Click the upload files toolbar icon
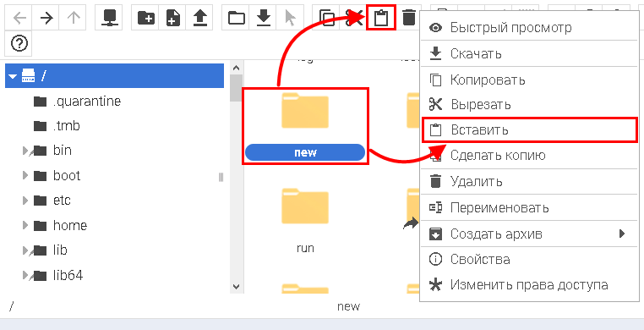The width and height of the screenshot is (644, 330). (199, 18)
